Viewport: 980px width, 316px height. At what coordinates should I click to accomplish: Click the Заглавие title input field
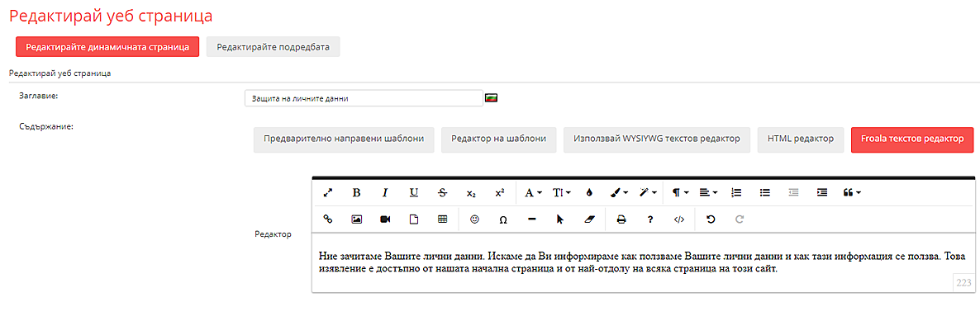pyautogui.click(x=364, y=99)
